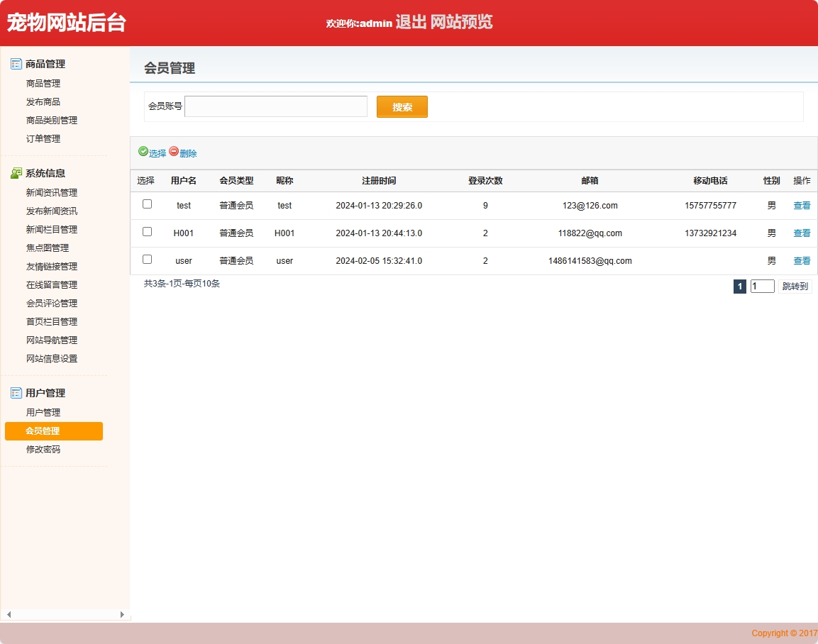Image resolution: width=818 pixels, height=644 pixels.
Task: Click the 用户管理 section icon
Action: click(15, 392)
